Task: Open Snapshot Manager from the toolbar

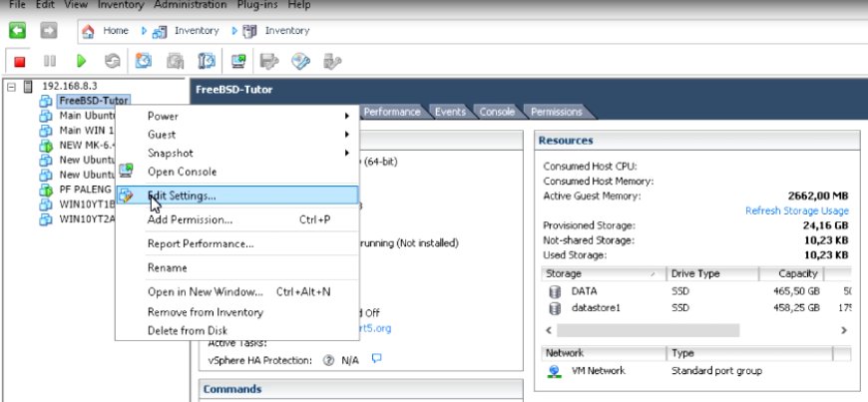Action: (207, 61)
